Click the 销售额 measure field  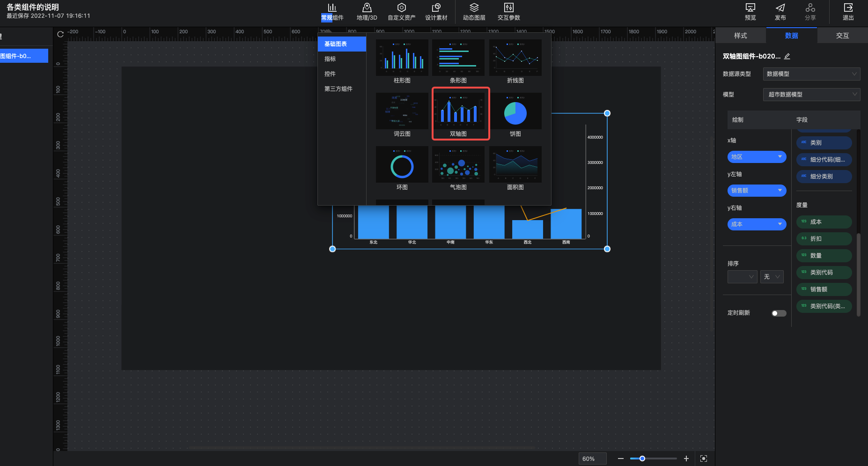(x=824, y=289)
